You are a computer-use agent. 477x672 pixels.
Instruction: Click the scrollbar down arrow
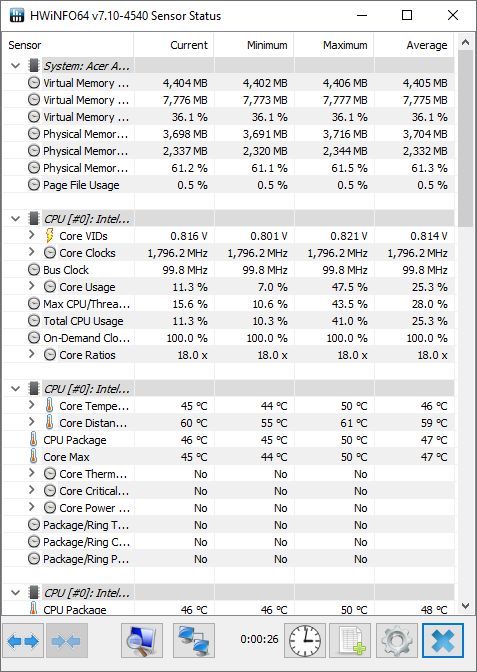pos(465,606)
